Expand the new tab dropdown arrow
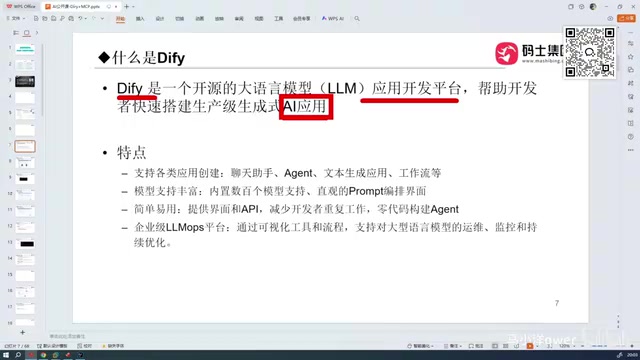Viewport: 640px width, 360px height. (x=133, y=7)
